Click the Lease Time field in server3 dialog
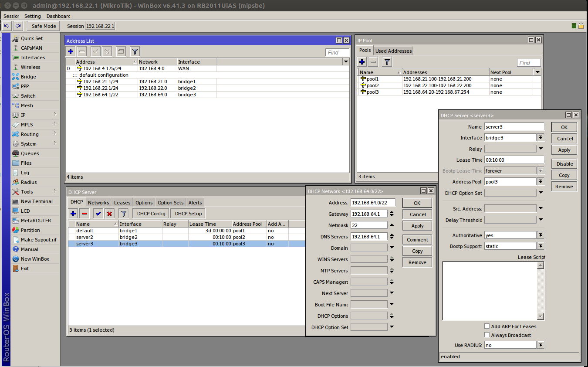The height and width of the screenshot is (367, 588). (514, 160)
